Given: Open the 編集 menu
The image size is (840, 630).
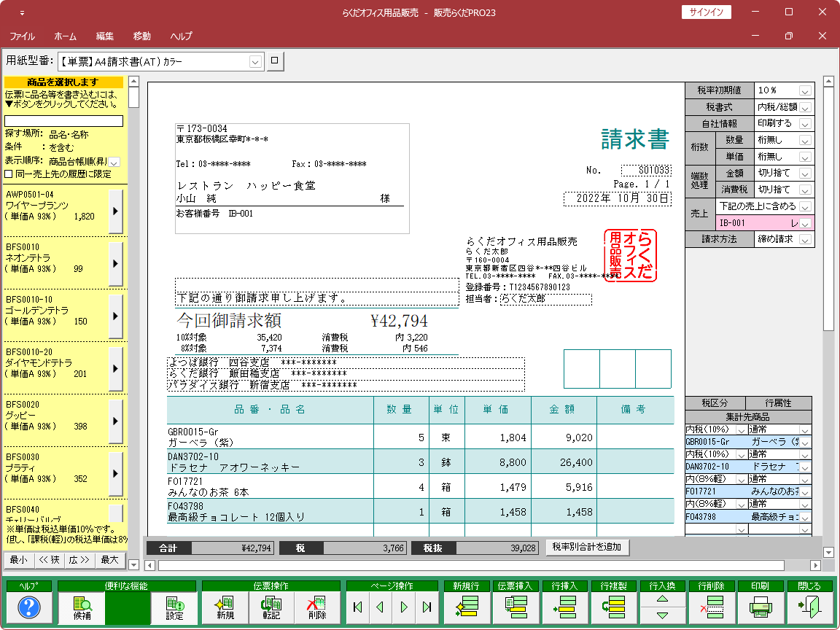Looking at the screenshot, I should (104, 36).
